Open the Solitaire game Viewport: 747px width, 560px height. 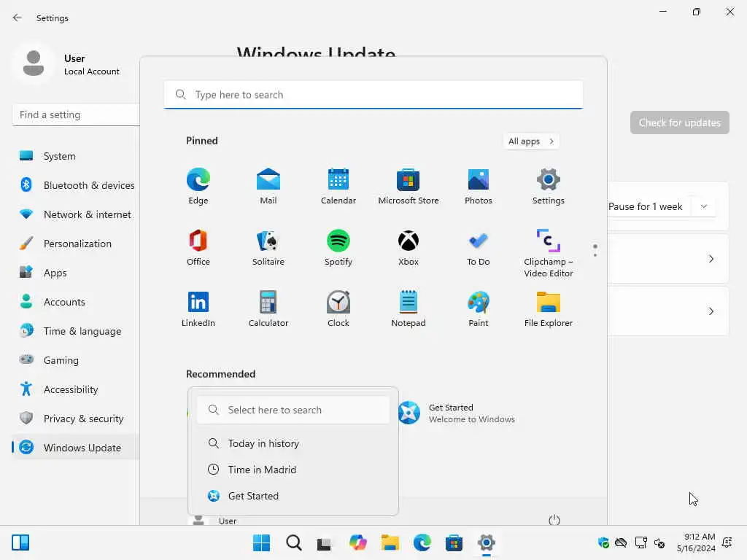click(268, 247)
